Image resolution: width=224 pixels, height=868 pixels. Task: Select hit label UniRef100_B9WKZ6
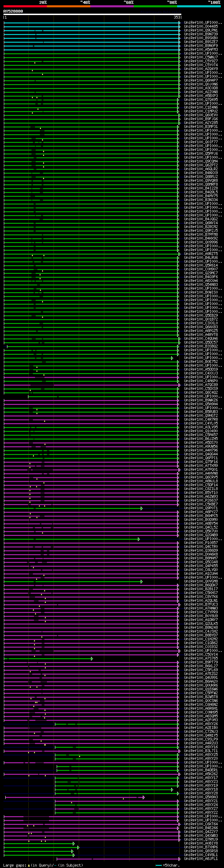pyautogui.click(x=201, y=400)
